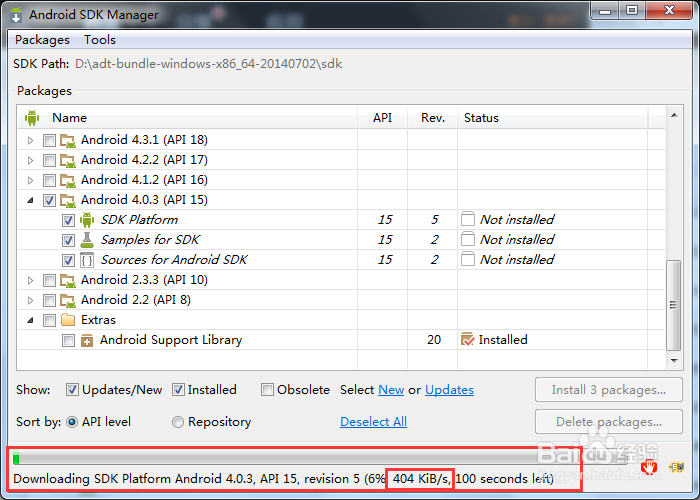Screen dimensions: 700x500
Task: Click the download progress bar
Action: [x=320, y=458]
